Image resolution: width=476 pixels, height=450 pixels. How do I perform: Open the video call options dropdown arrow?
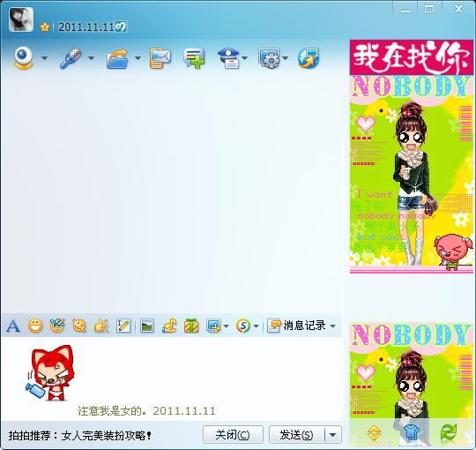pyautogui.click(x=45, y=58)
